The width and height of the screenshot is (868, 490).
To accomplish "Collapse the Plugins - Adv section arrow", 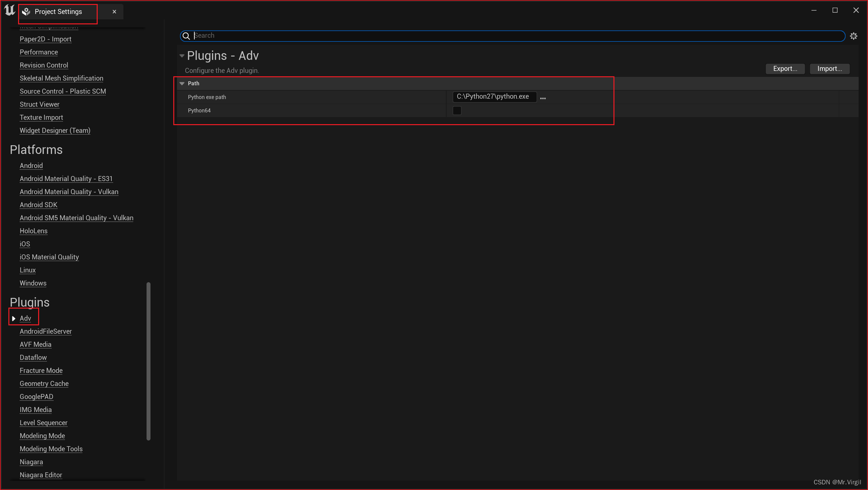I will (x=181, y=55).
